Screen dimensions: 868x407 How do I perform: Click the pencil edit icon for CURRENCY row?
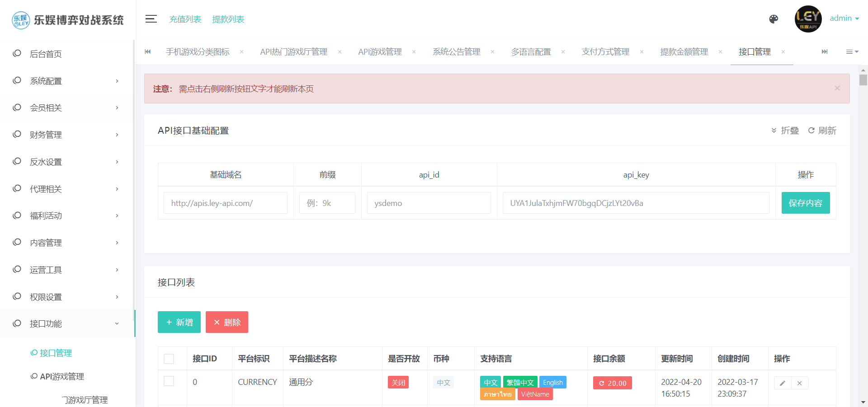point(783,383)
